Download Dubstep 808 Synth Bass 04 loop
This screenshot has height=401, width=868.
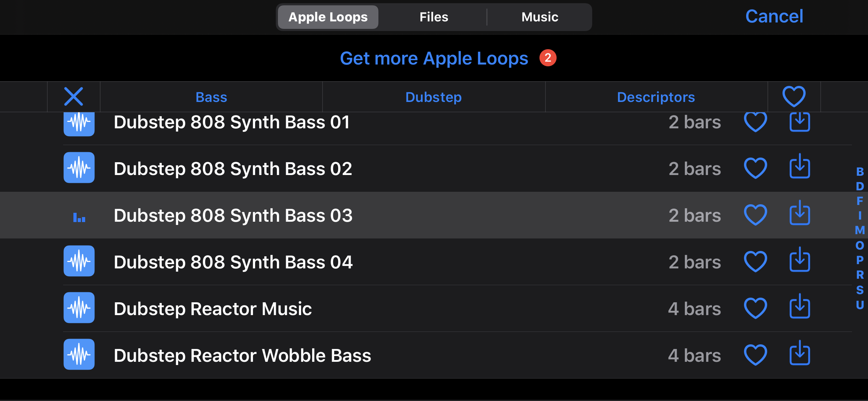pyautogui.click(x=800, y=261)
